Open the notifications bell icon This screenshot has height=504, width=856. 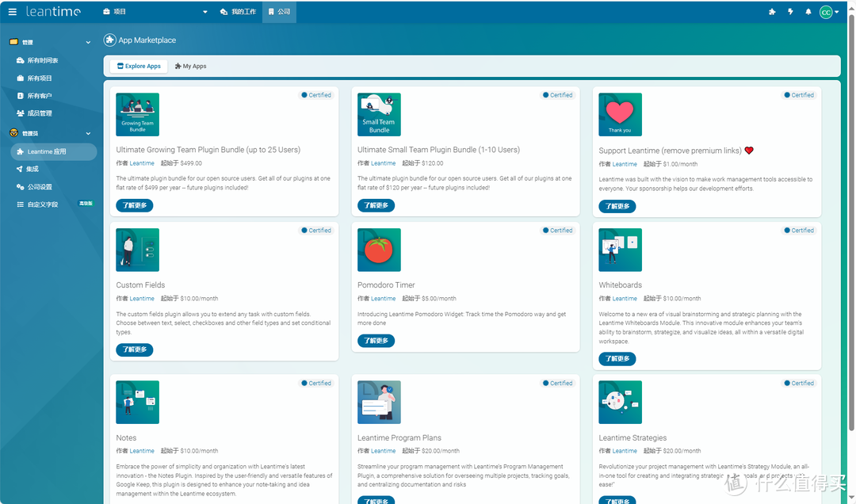(x=808, y=12)
